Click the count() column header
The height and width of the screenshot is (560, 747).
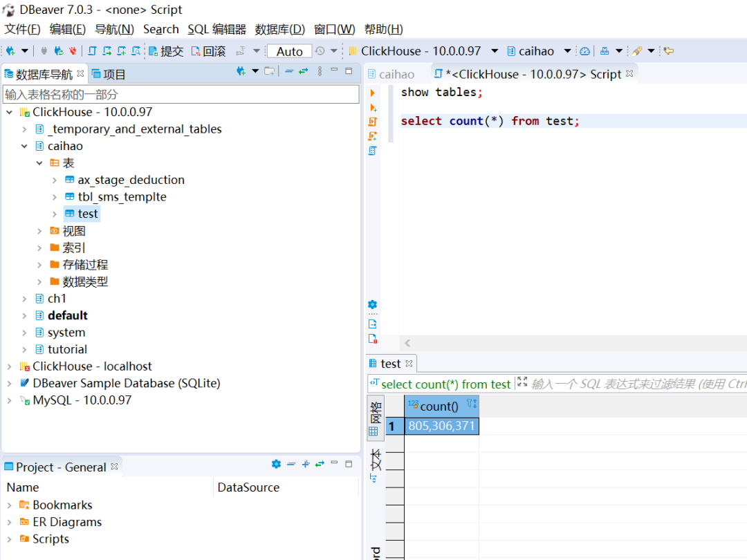click(441, 407)
